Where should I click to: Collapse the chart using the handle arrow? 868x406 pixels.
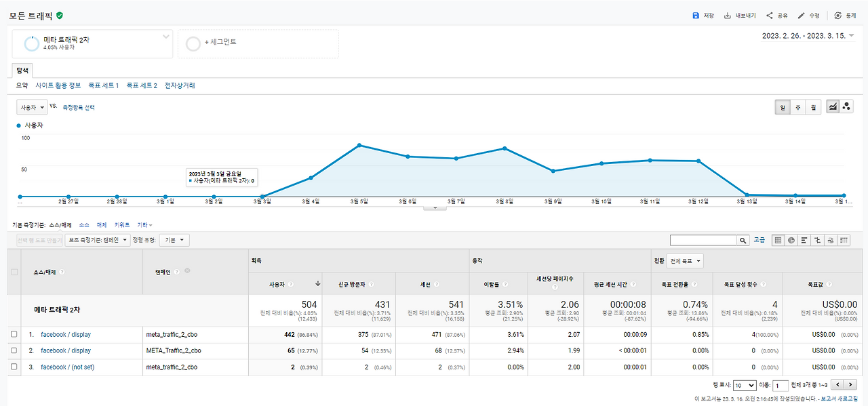435,208
